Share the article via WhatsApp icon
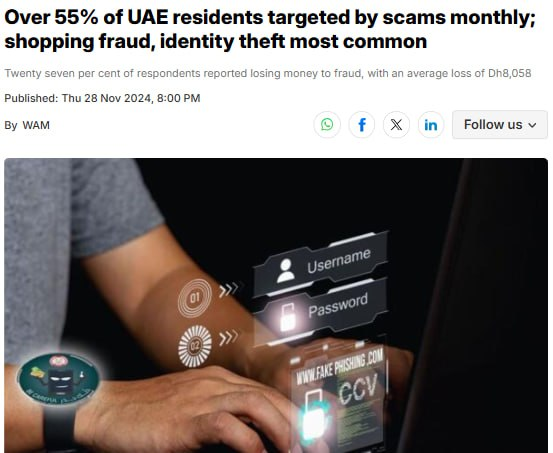Image resolution: width=553 pixels, height=453 pixels. 327,125
